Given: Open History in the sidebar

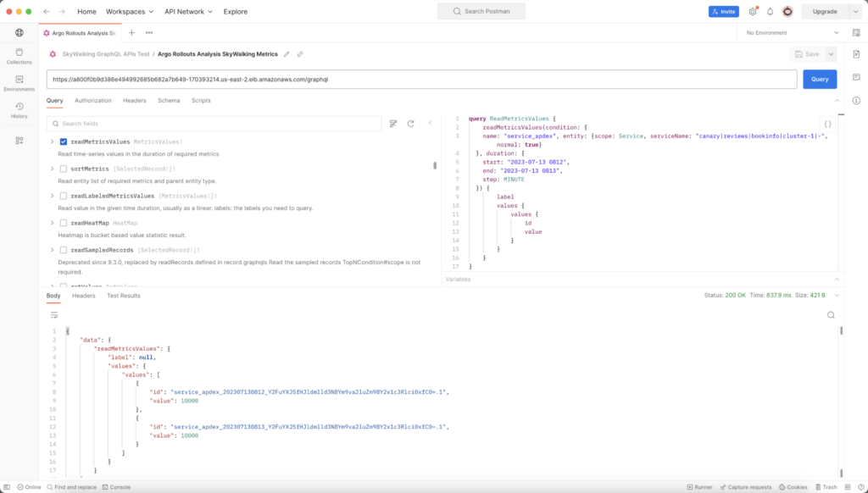Looking at the screenshot, I should click(19, 110).
